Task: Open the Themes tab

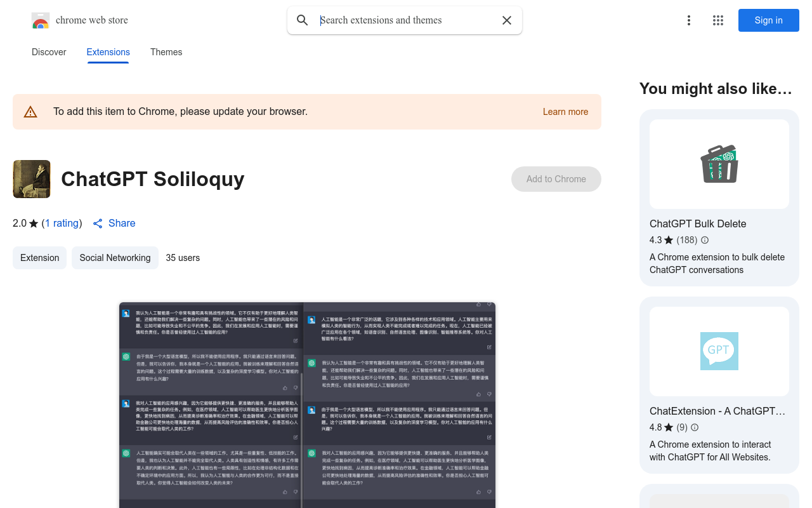Action: 166,52
